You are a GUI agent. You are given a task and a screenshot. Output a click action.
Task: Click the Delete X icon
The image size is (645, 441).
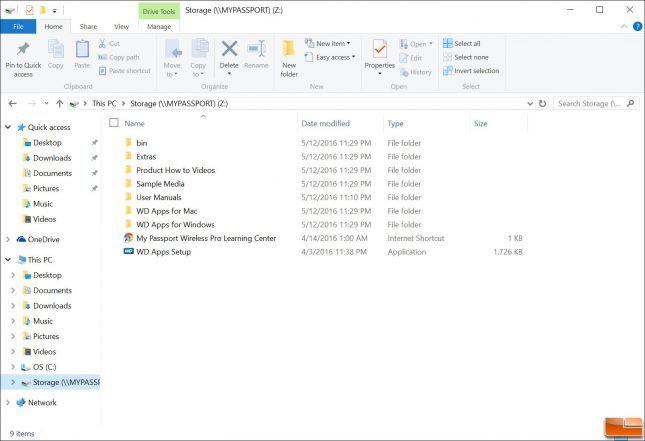(229, 49)
